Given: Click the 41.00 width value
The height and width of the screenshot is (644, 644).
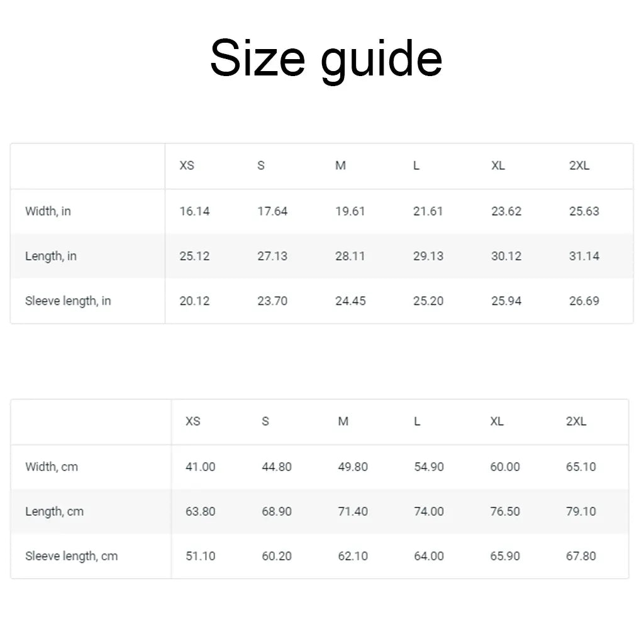Looking at the screenshot, I should click(201, 467).
